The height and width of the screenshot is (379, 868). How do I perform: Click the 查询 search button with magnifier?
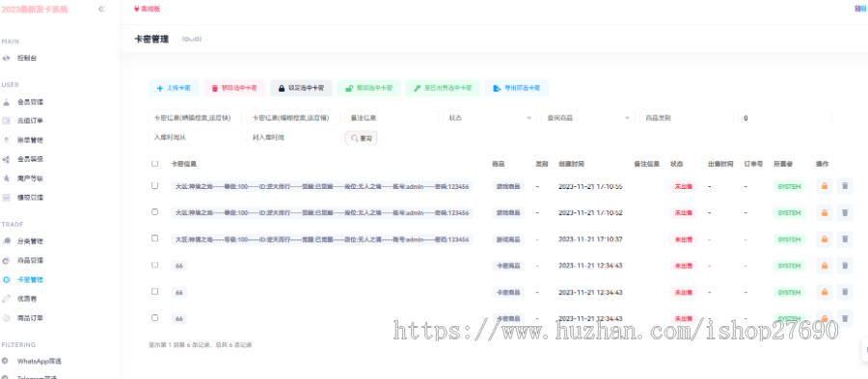coord(361,138)
